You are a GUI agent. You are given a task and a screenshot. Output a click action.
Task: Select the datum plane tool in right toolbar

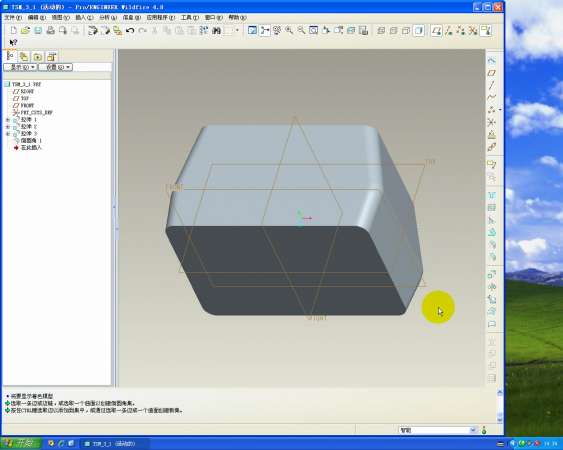click(x=492, y=73)
